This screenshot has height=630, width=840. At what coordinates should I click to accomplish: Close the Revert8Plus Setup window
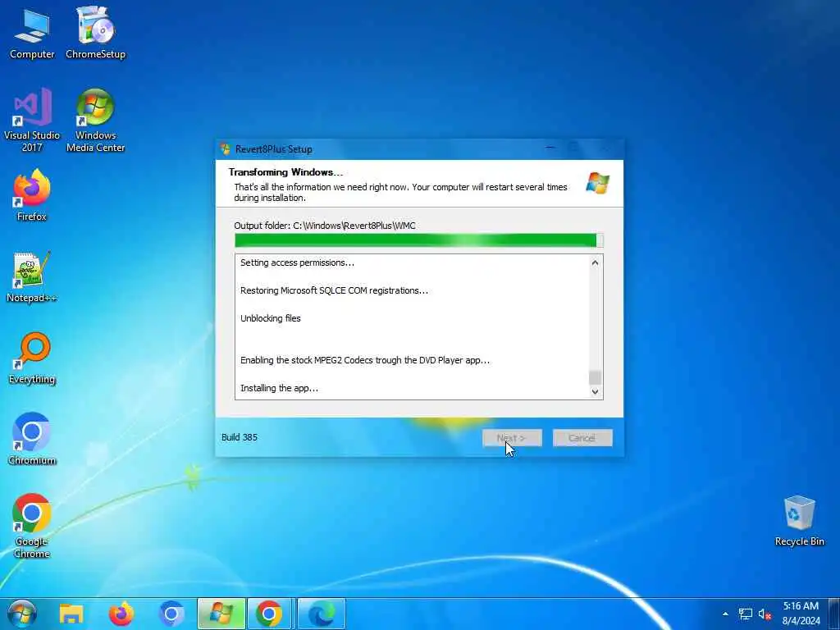[606, 148]
